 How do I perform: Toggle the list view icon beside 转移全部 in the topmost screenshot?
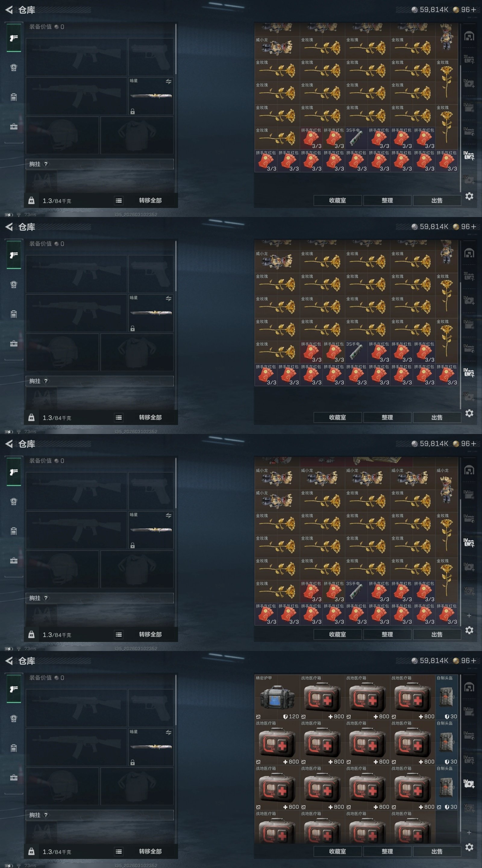[x=119, y=200]
